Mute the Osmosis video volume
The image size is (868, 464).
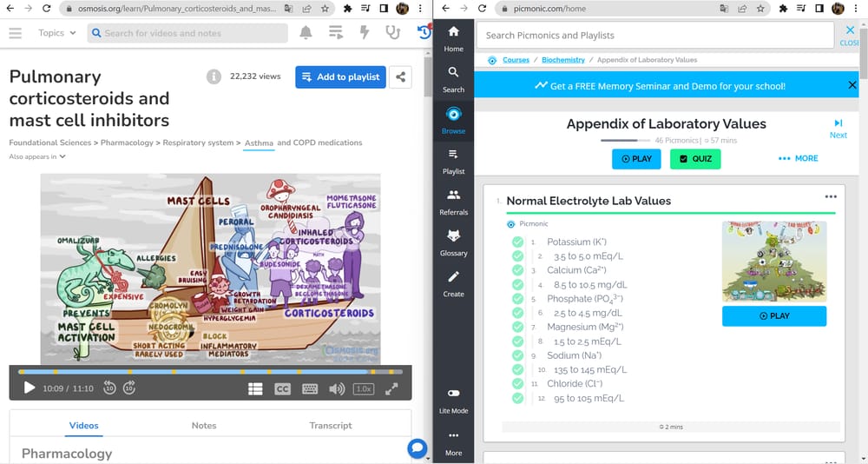(337, 388)
